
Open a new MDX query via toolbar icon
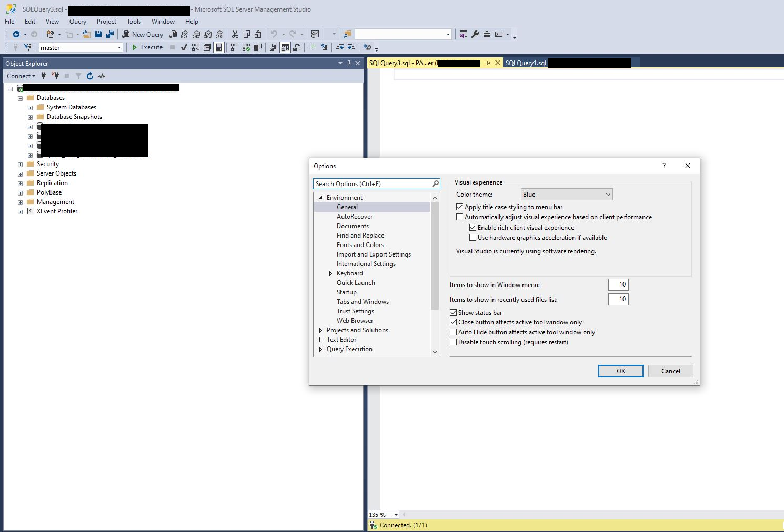click(x=185, y=34)
